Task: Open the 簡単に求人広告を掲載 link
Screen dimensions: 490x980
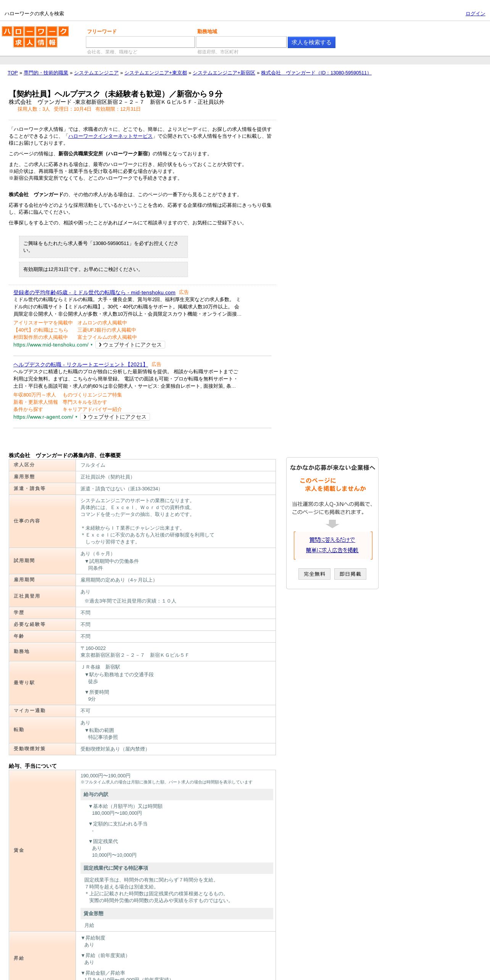Action: pos(332,550)
